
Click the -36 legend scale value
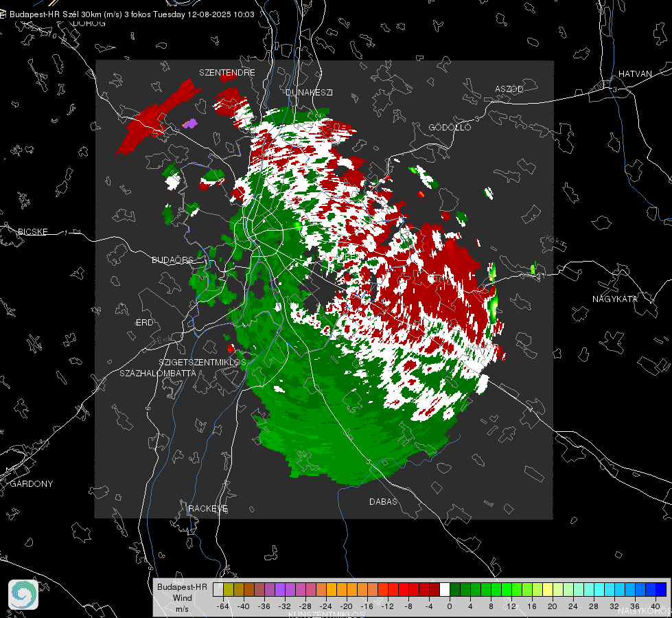264,606
